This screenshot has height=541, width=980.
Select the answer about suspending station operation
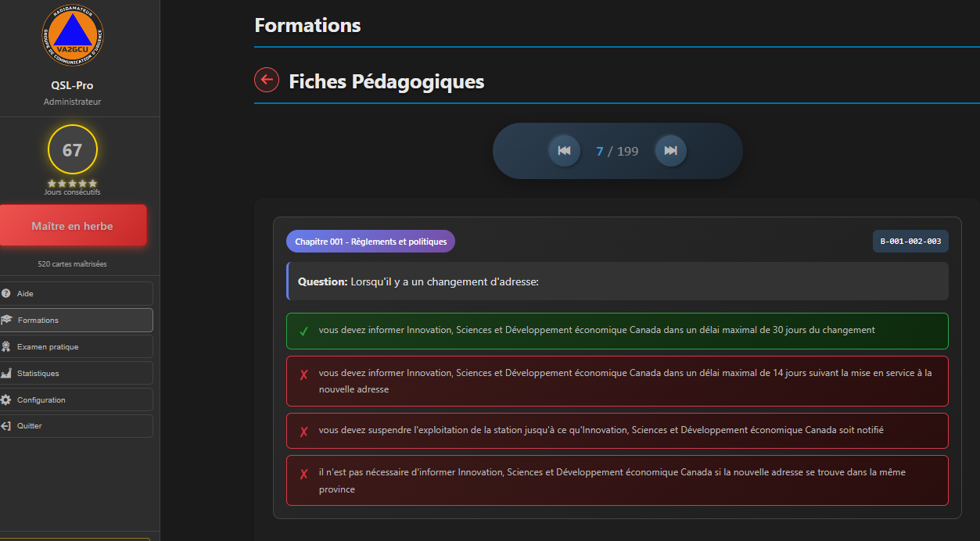[617, 431]
